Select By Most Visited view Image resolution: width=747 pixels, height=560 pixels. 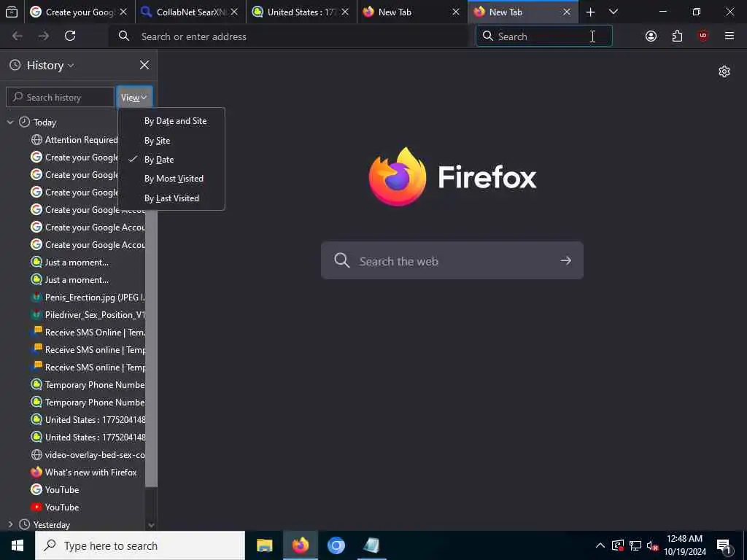(x=174, y=179)
